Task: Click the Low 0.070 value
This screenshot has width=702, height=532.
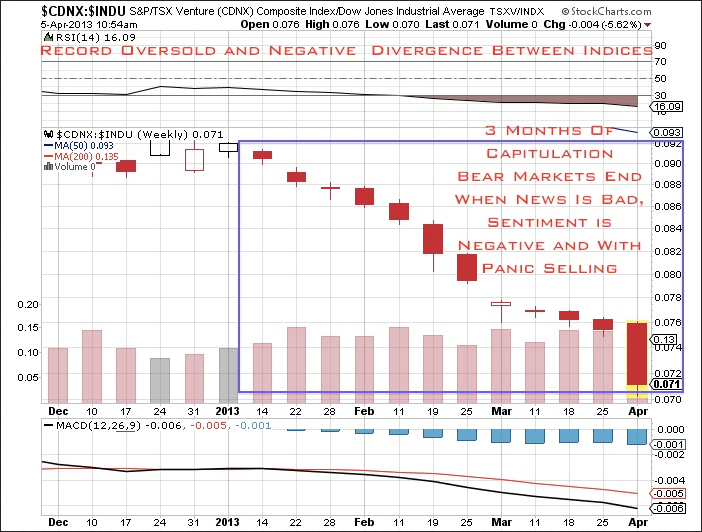Action: coord(392,25)
